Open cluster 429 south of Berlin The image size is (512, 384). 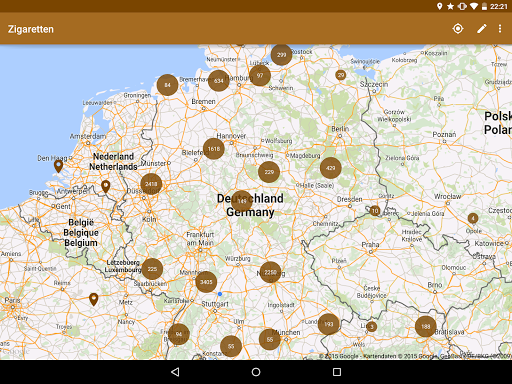(x=331, y=168)
